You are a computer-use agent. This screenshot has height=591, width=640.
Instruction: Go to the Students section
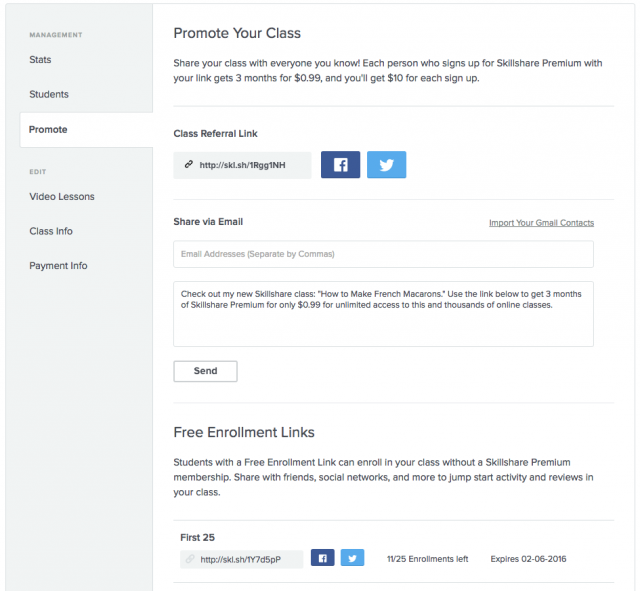tap(49, 95)
